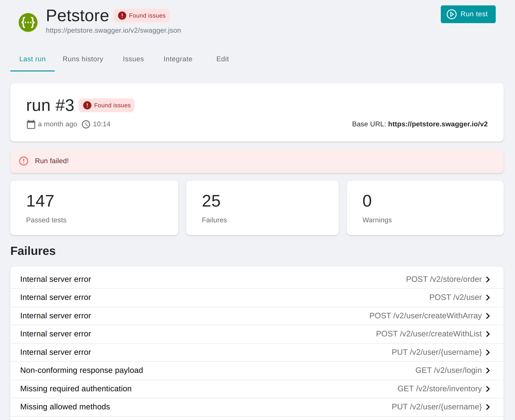Open Internal server error for createWithArray
The height and width of the screenshot is (420, 515).
pyautogui.click(x=55, y=316)
